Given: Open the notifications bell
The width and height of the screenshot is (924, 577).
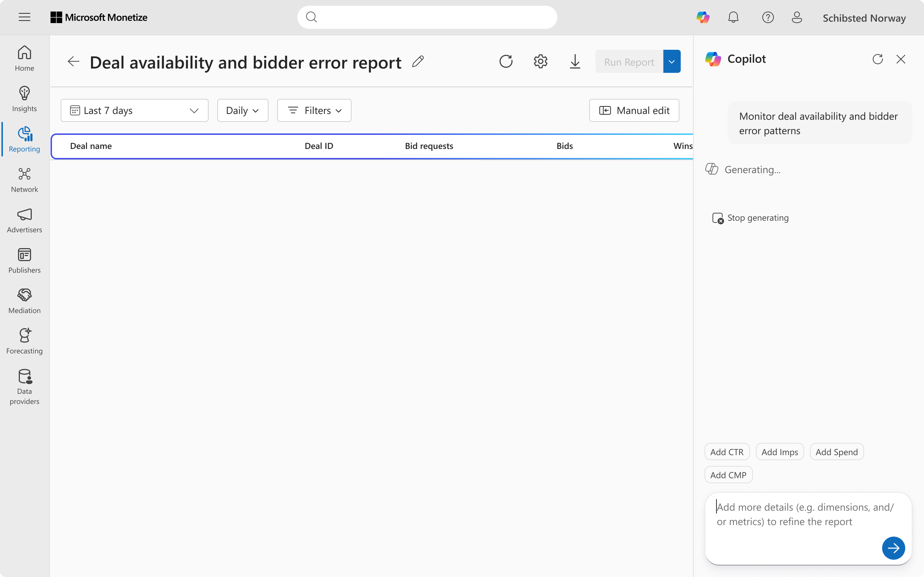Looking at the screenshot, I should tap(733, 18).
